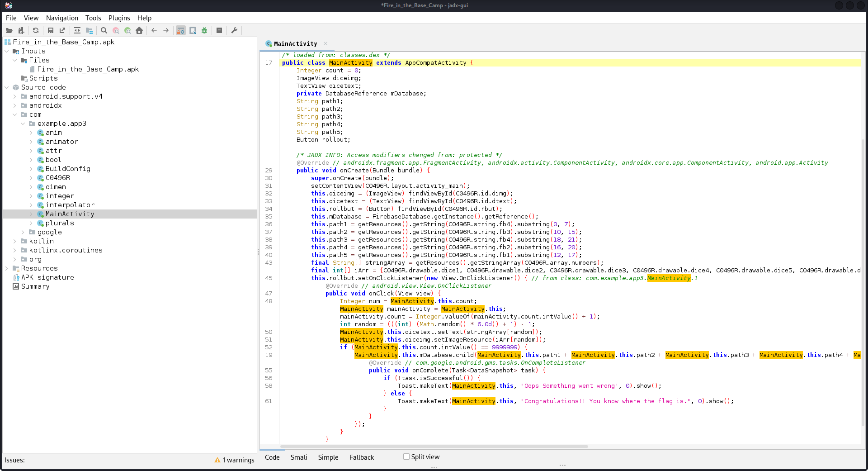
Task: Open preferences with the wrench icon
Action: [x=234, y=30]
